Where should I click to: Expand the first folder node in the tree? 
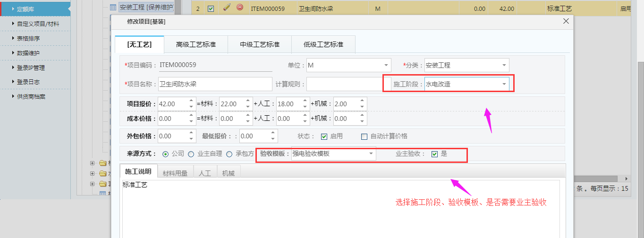pyautogui.click(x=92, y=163)
